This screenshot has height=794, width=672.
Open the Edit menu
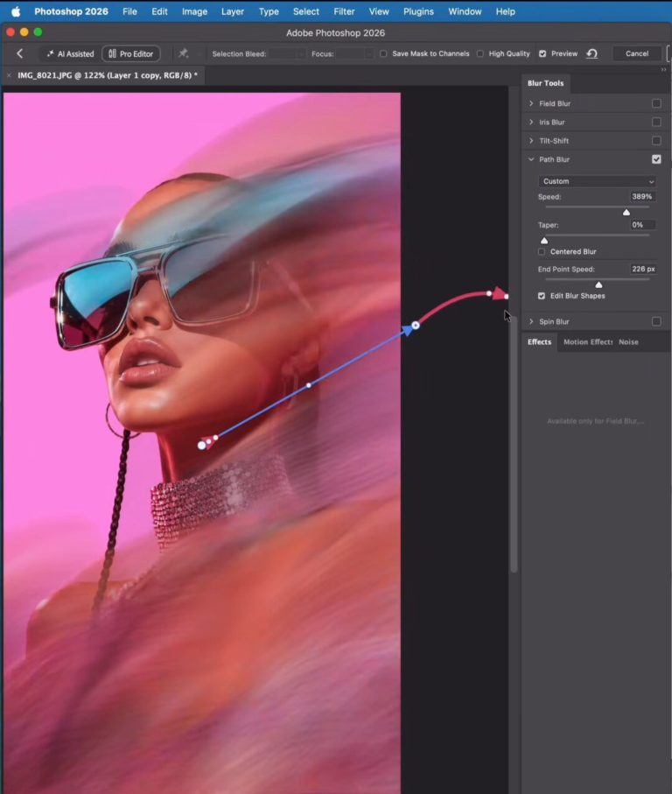159,11
